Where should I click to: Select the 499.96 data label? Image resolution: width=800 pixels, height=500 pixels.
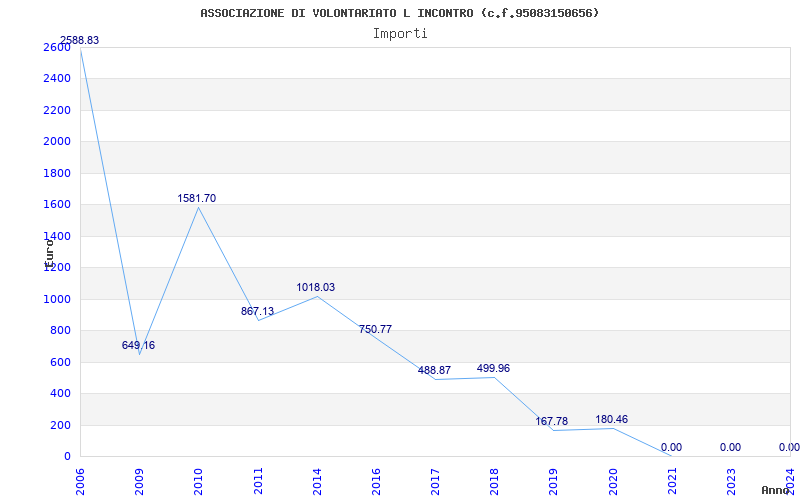coord(493,369)
